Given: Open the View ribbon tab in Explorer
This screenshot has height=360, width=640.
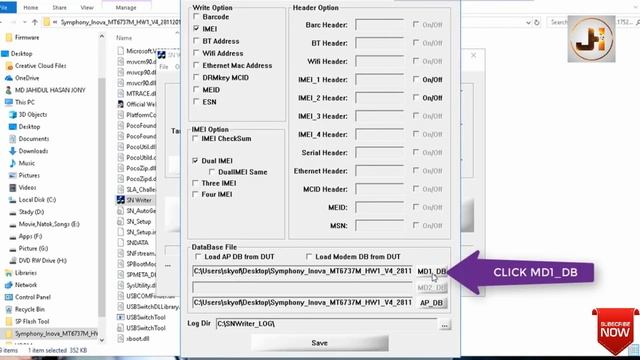Looking at the screenshot, I should 87,7.
